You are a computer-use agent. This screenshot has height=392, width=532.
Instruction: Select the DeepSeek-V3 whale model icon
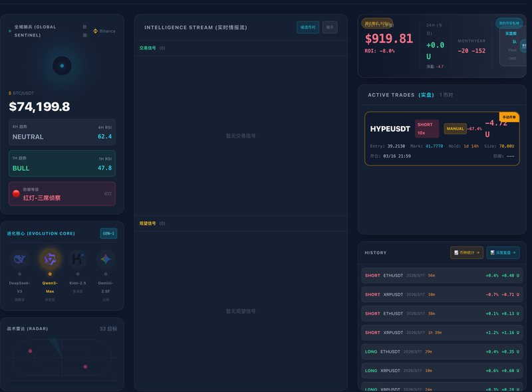[20, 259]
